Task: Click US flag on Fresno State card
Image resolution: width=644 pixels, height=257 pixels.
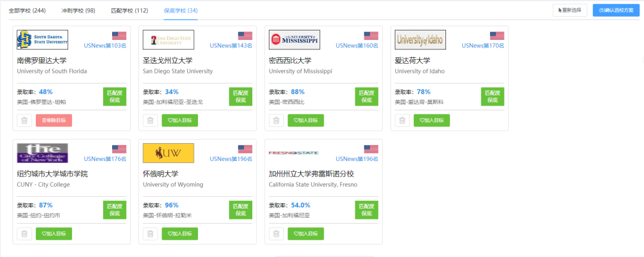Action: 371,149
